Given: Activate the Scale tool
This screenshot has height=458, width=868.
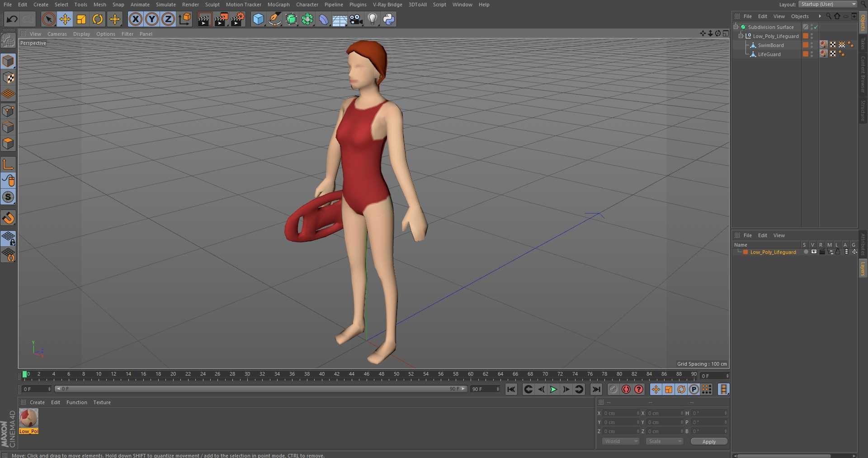Looking at the screenshot, I should [x=81, y=19].
